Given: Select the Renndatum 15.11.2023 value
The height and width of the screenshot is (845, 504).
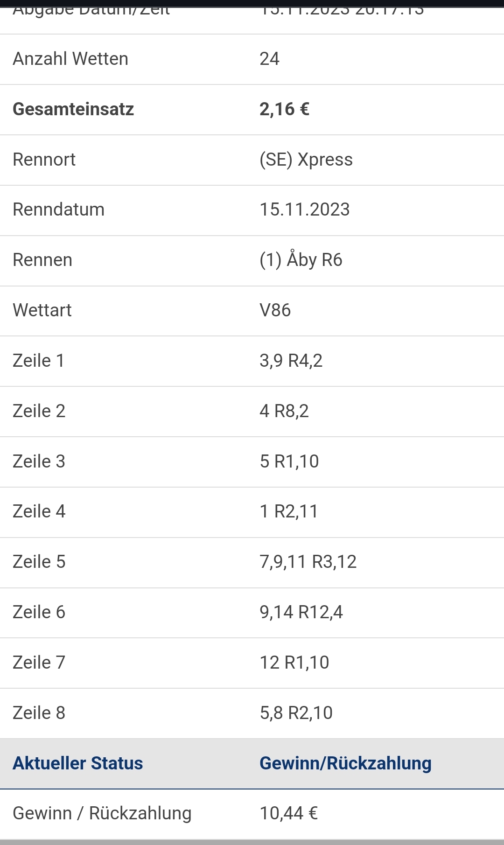Looking at the screenshot, I should (x=304, y=210).
